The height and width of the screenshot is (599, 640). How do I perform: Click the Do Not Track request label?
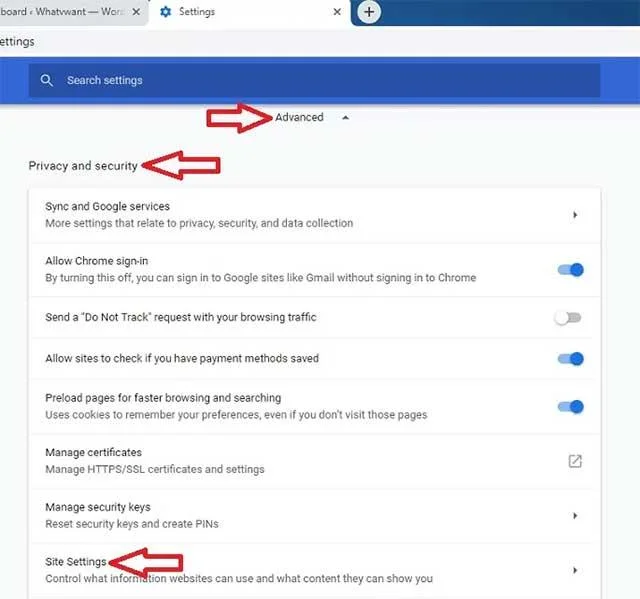(x=181, y=317)
